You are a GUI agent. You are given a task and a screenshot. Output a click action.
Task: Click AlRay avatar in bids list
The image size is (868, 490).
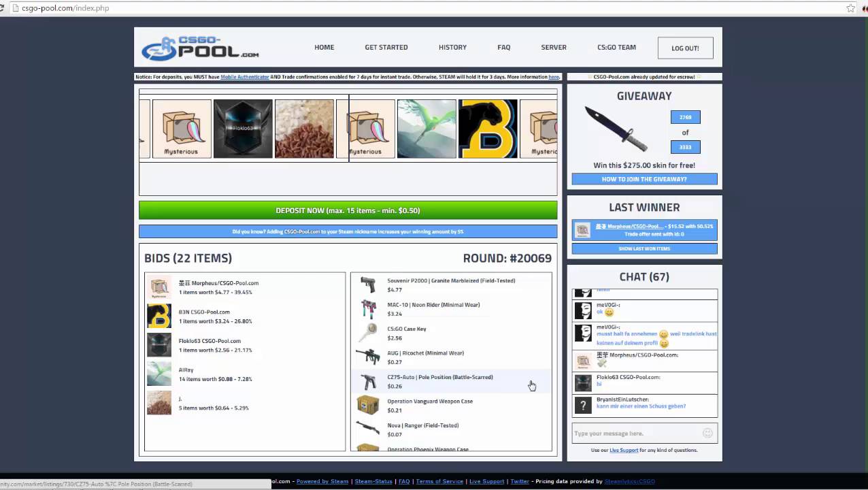[x=159, y=374]
